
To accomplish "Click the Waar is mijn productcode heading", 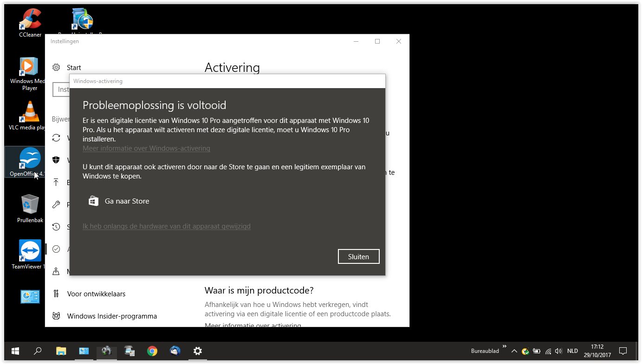I will [x=259, y=291].
